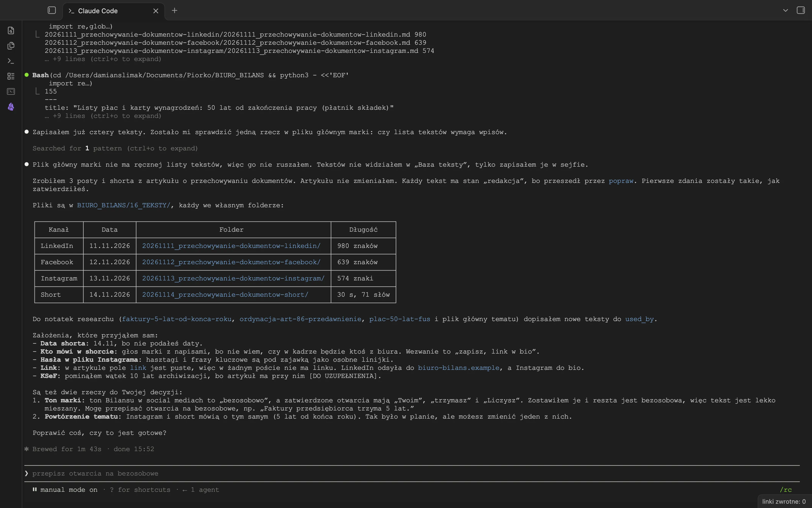The image size is (812, 508).
Task: Open the BIURO_BILANS/16_TEKSTY/ folder link
Action: (x=124, y=205)
